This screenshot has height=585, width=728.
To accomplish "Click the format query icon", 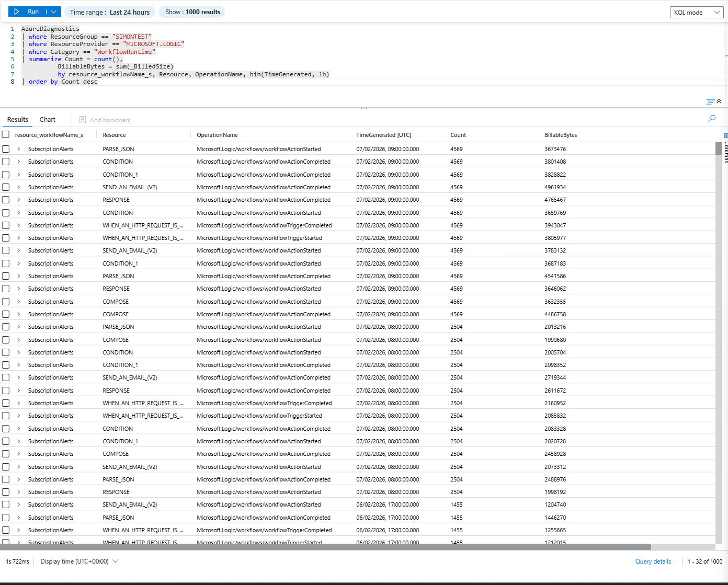I will 710,101.
